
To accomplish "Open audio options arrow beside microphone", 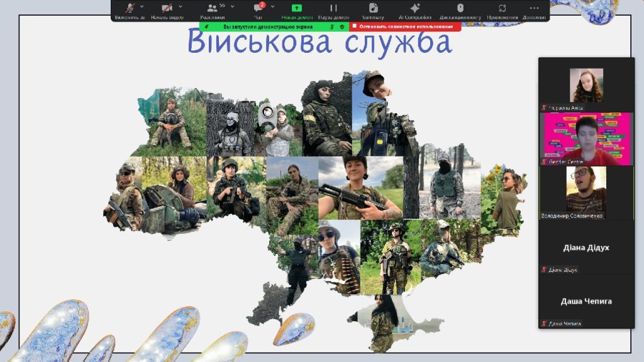I will tap(142, 6).
